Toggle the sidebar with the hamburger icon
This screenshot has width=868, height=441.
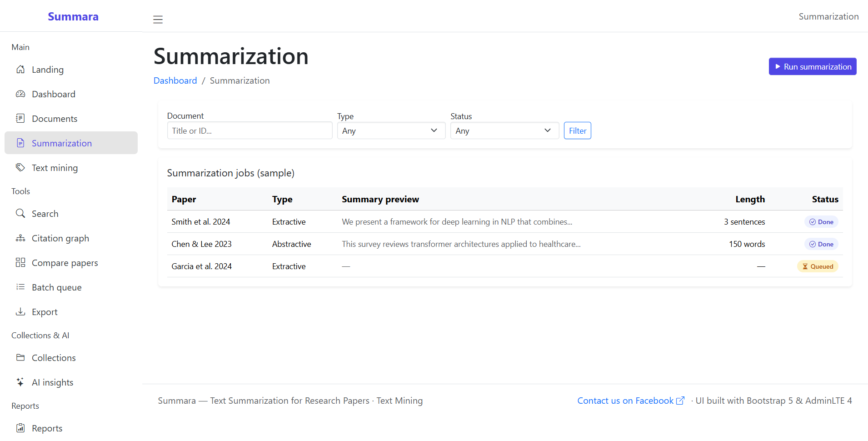pos(158,20)
